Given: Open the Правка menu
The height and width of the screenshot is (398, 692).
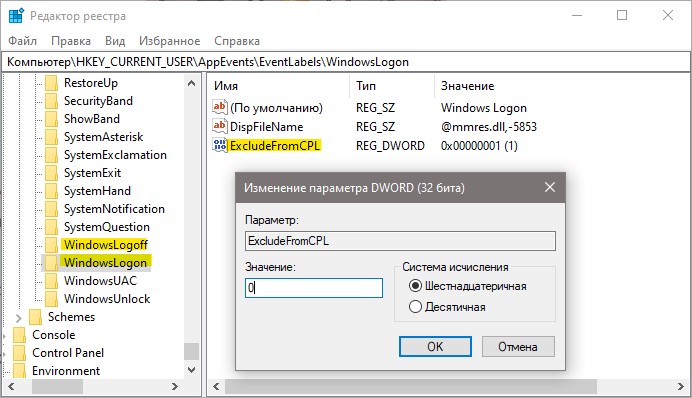Looking at the screenshot, I should point(71,41).
